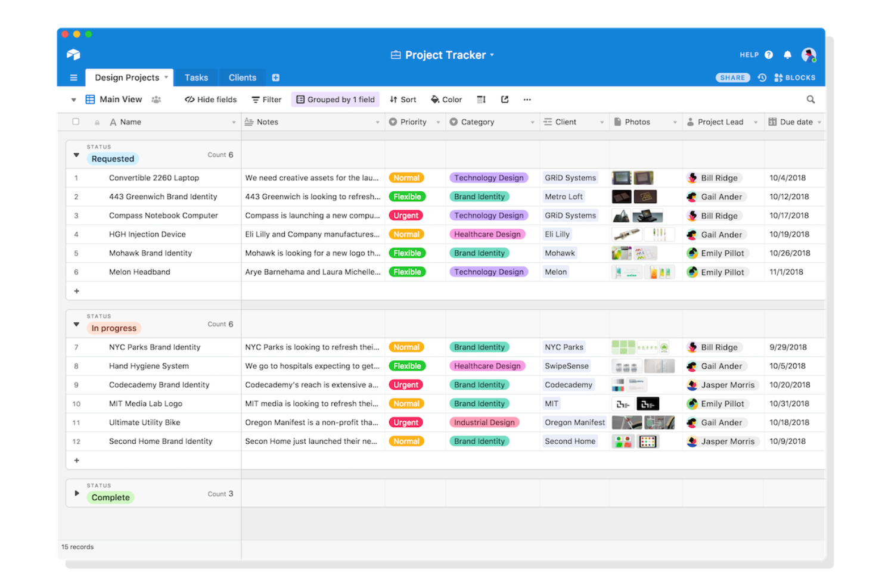Toggle the select-all records checkbox

[x=76, y=122]
